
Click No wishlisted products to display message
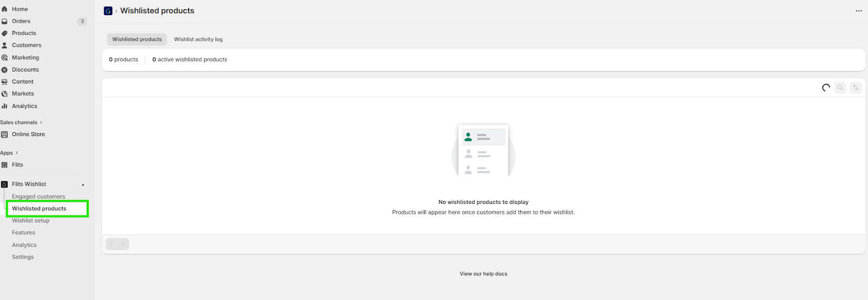tap(483, 202)
